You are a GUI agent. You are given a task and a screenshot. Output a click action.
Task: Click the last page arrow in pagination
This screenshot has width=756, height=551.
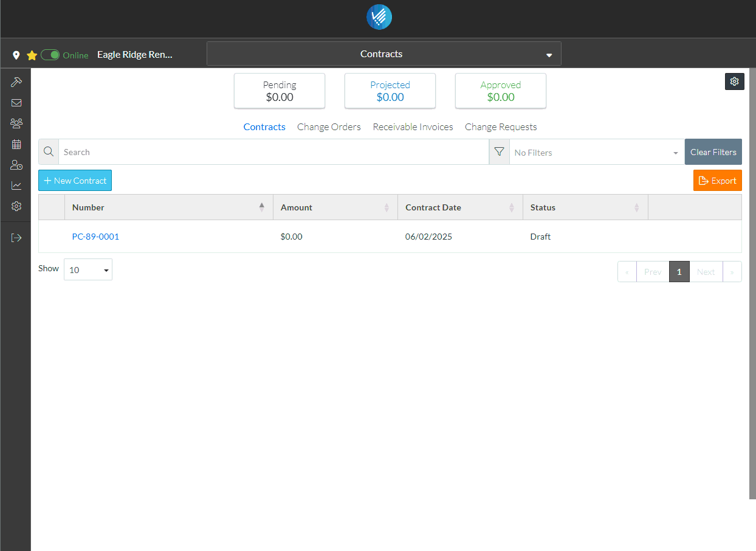point(732,272)
